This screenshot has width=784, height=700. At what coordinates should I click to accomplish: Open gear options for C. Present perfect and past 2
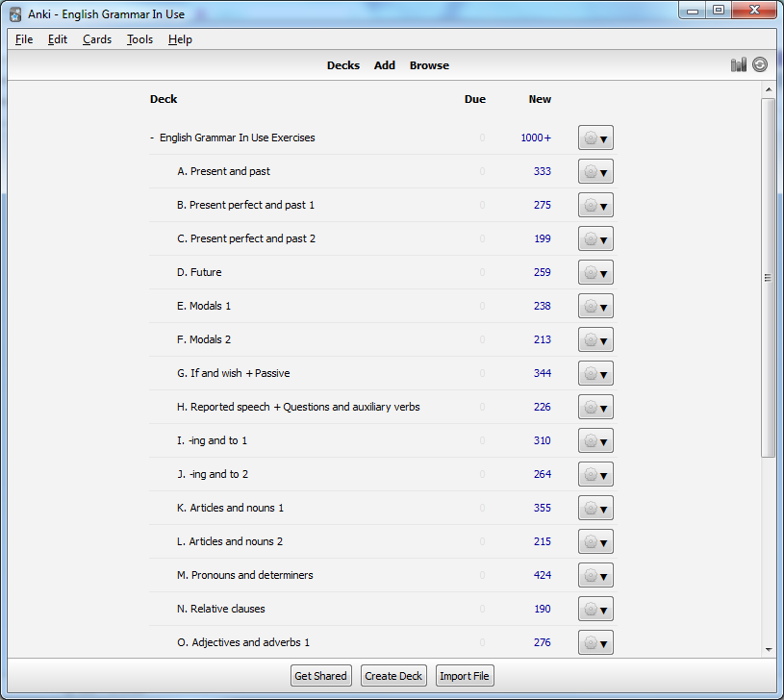595,238
